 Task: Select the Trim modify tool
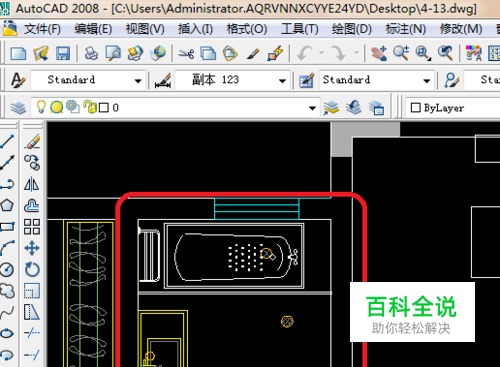32,333
